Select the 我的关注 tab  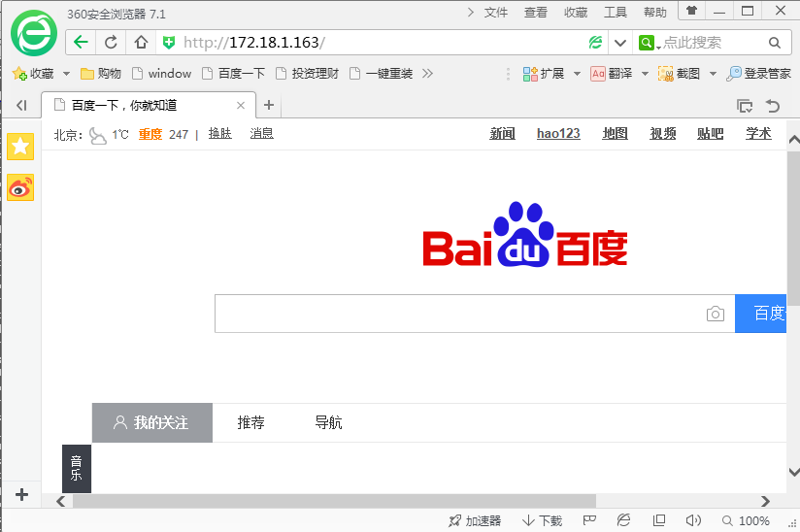point(152,422)
